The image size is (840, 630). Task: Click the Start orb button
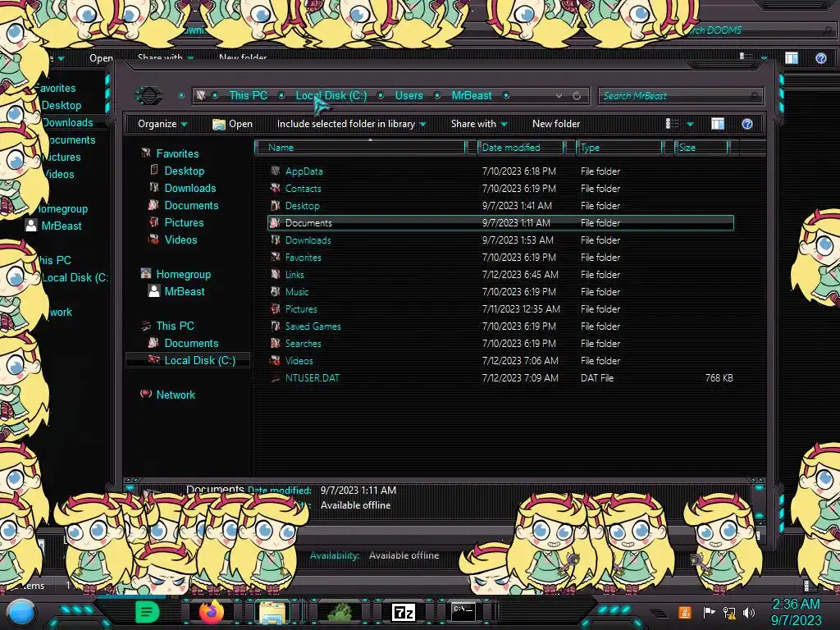[21, 613]
